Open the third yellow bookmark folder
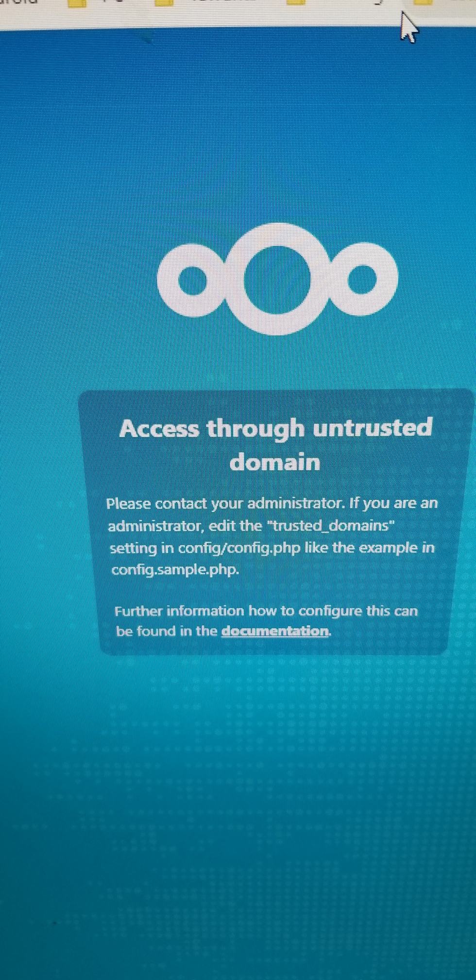Image resolution: width=476 pixels, height=980 pixels. coord(296,2)
